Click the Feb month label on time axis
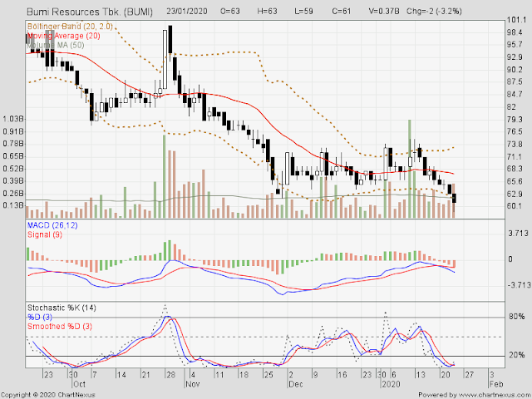This screenshot has width=532, height=399. click(495, 384)
